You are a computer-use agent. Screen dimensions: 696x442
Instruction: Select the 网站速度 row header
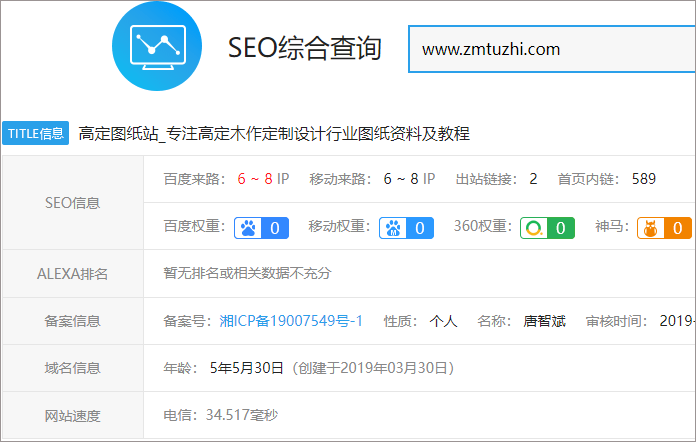coord(73,415)
